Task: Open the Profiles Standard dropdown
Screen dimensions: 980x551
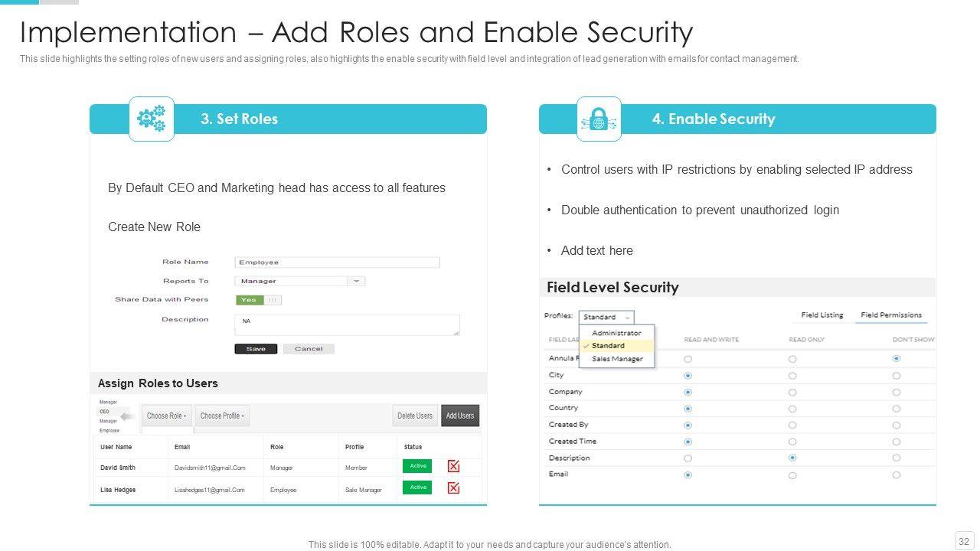Action: click(x=606, y=317)
